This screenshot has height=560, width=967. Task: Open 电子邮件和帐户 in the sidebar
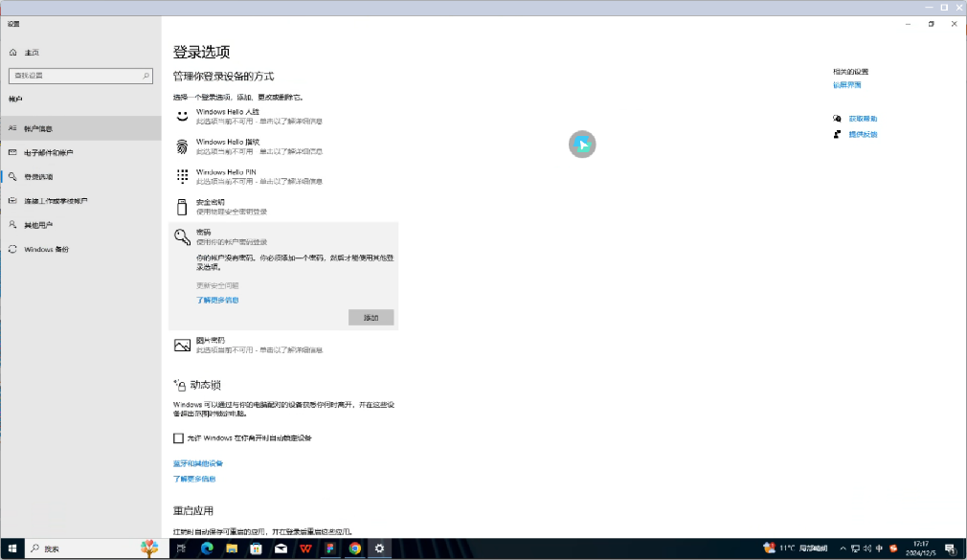80,152
